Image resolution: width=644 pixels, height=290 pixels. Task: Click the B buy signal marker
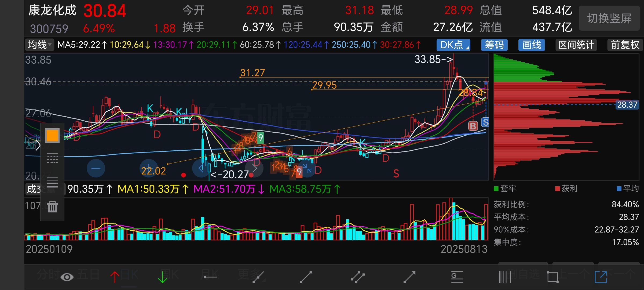(x=473, y=126)
